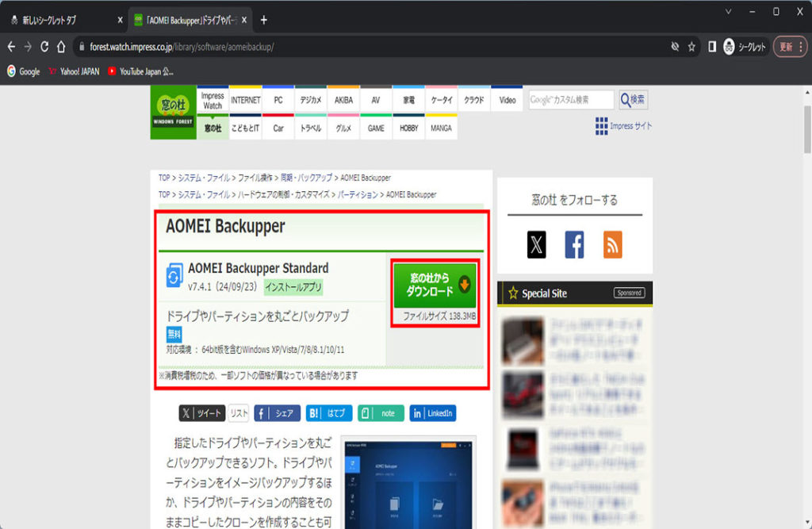812x529 pixels.
Task: Share the article via LinkedIn button
Action: (x=433, y=413)
